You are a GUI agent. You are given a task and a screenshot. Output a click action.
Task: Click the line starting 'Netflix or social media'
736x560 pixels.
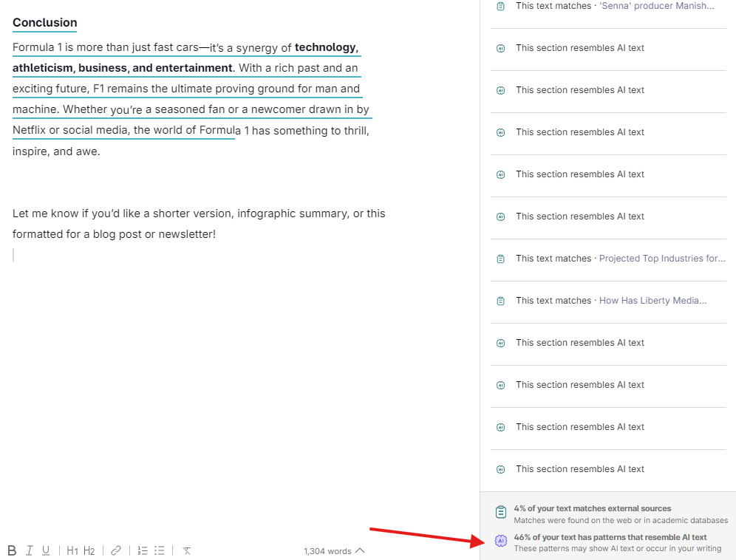[x=191, y=130]
